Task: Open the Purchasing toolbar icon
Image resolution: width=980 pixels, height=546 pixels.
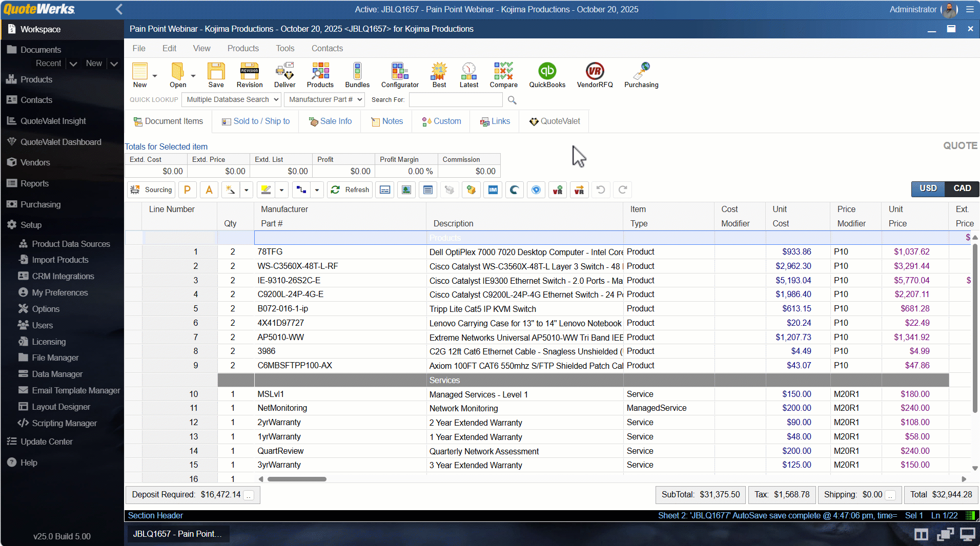Action: point(641,75)
